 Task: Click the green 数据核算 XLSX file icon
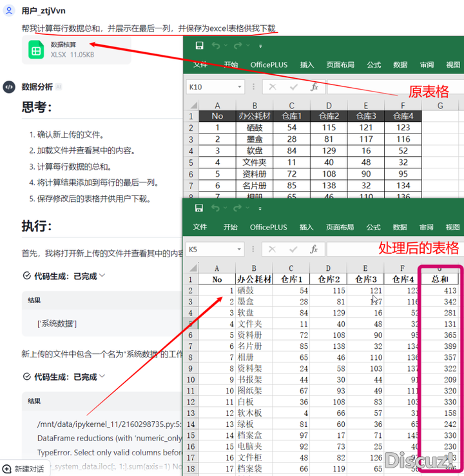tap(36, 50)
